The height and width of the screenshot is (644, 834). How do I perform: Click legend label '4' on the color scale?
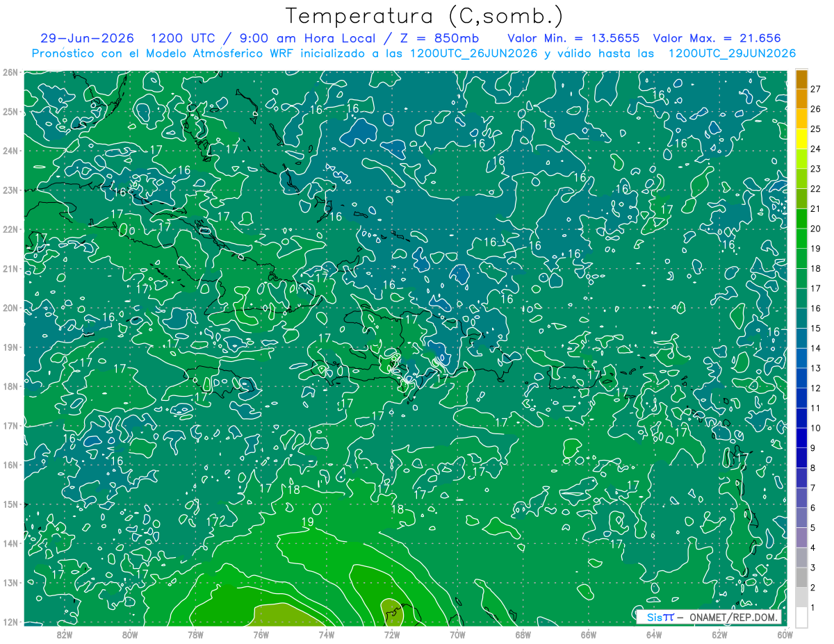tap(813, 547)
